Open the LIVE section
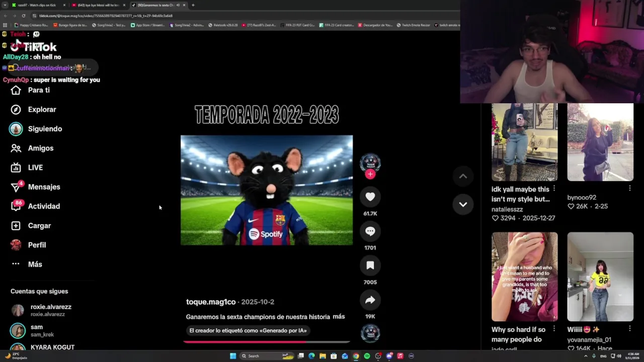The image size is (644, 362). click(x=27, y=167)
